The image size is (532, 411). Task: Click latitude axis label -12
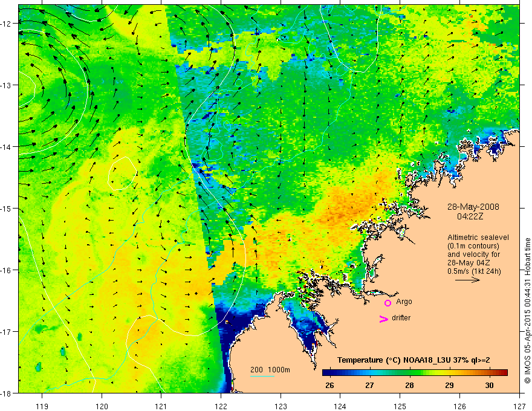click(6, 24)
